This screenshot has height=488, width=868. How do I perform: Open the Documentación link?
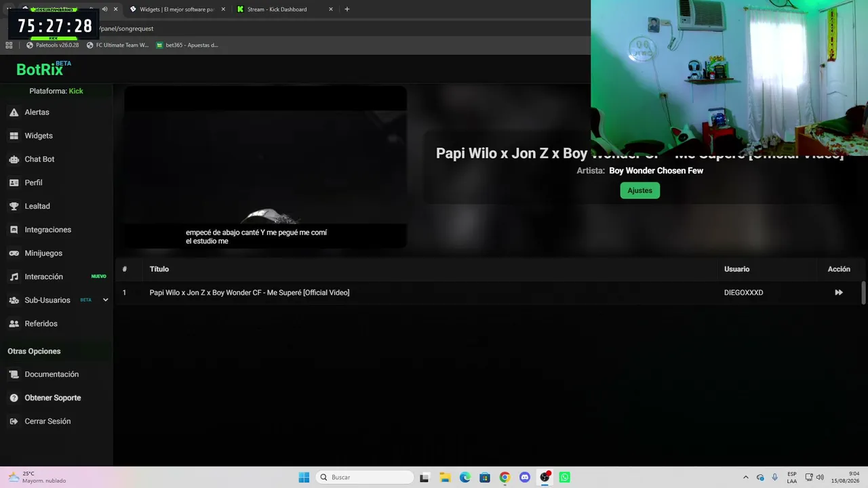coord(52,374)
